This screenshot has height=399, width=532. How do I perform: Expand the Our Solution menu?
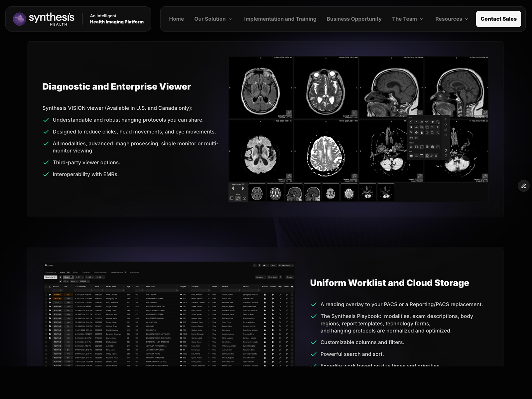pos(213,19)
